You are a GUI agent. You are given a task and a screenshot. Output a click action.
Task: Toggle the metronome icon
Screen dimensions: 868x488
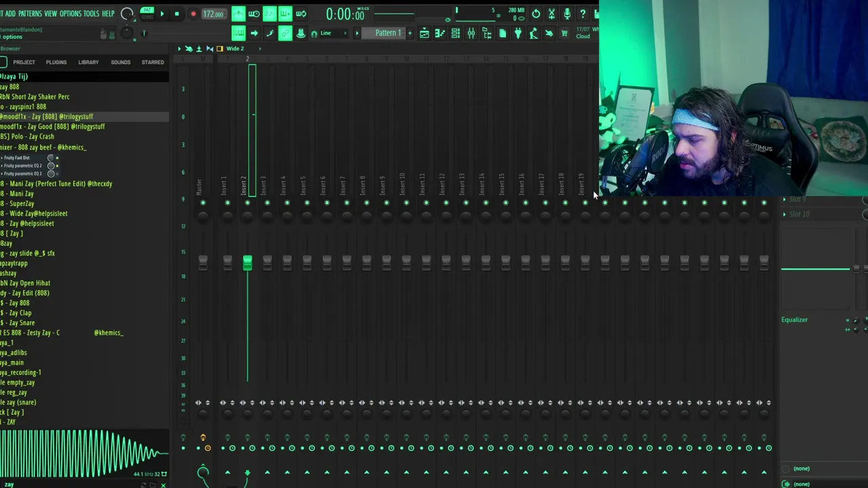click(239, 14)
